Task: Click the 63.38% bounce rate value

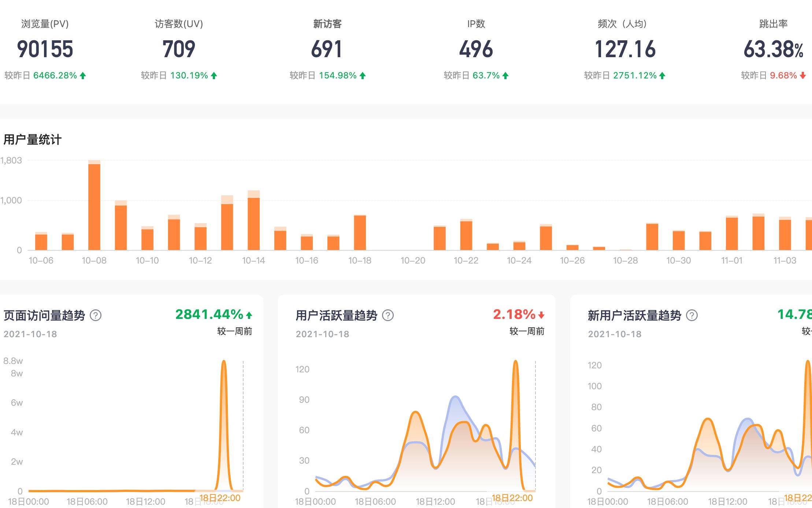Action: coord(773,49)
